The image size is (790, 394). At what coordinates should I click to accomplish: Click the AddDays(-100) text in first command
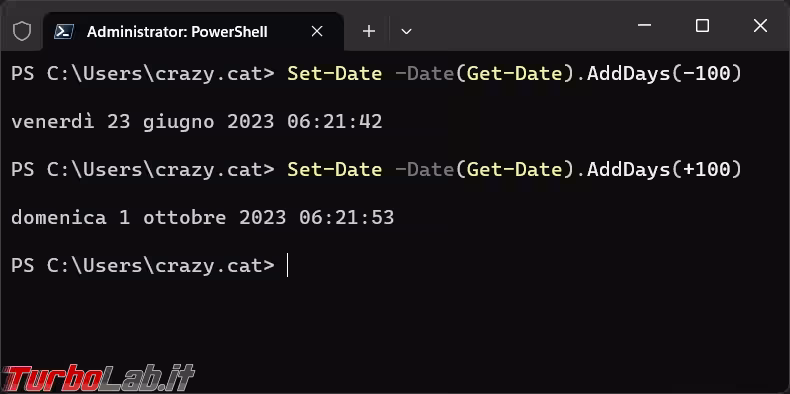[665, 74]
